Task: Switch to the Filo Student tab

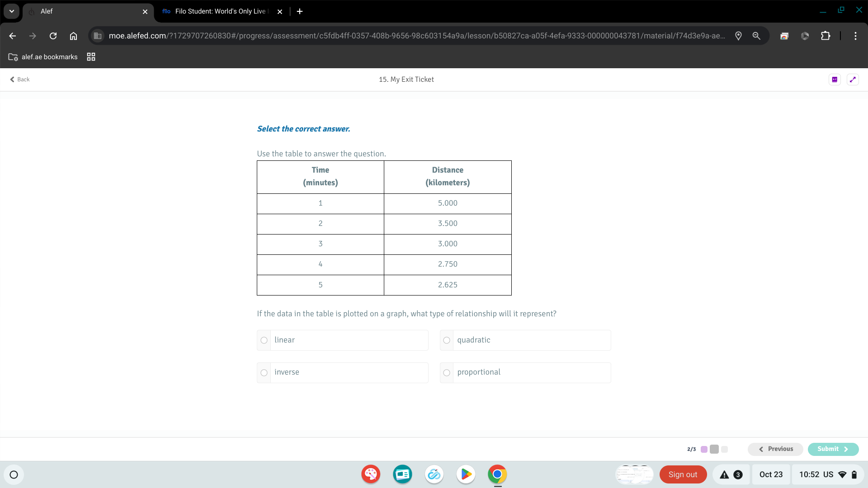Action: tap(217, 11)
